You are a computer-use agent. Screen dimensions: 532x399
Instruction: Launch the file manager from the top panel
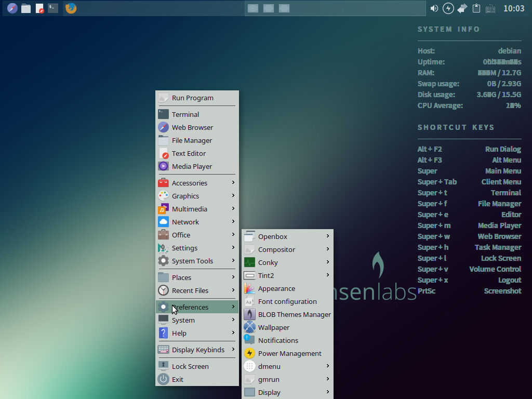tap(26, 8)
